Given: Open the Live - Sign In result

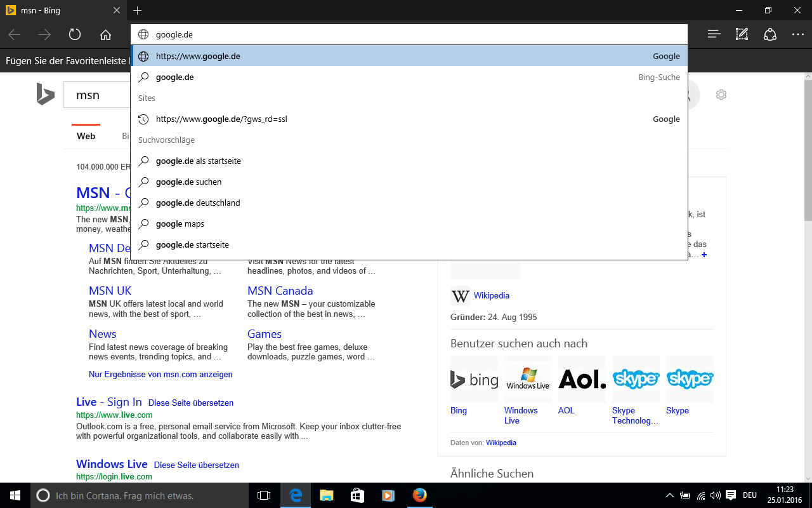Looking at the screenshot, I should [x=109, y=402].
